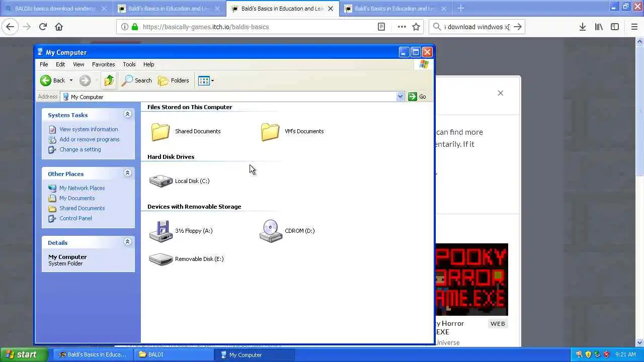Image resolution: width=644 pixels, height=362 pixels.
Task: Open the Favorites menu
Action: [x=103, y=64]
